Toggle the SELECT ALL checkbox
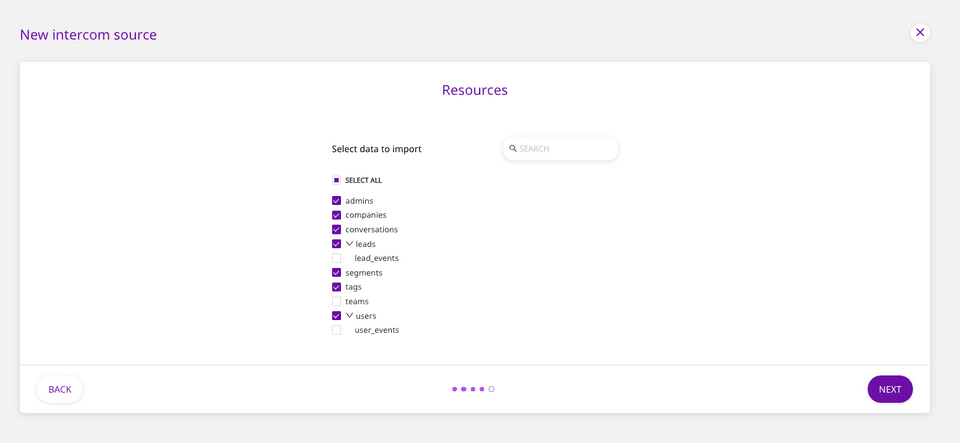 [x=336, y=181]
